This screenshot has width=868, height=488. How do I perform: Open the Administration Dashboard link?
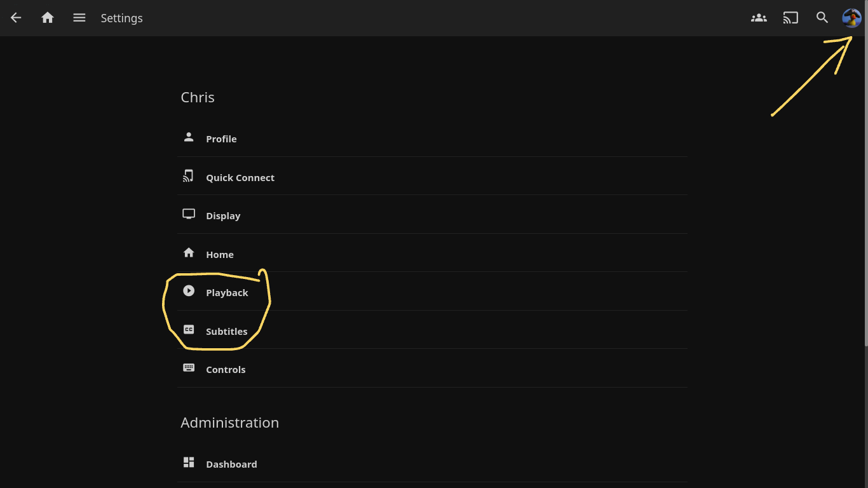coord(231,464)
